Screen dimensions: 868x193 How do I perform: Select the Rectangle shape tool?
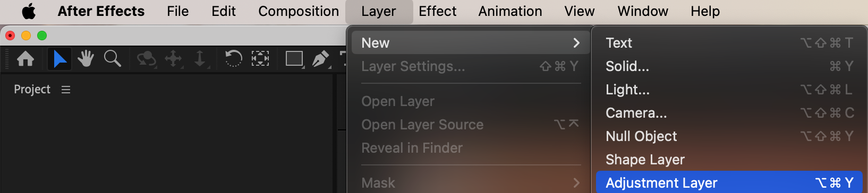point(294,58)
